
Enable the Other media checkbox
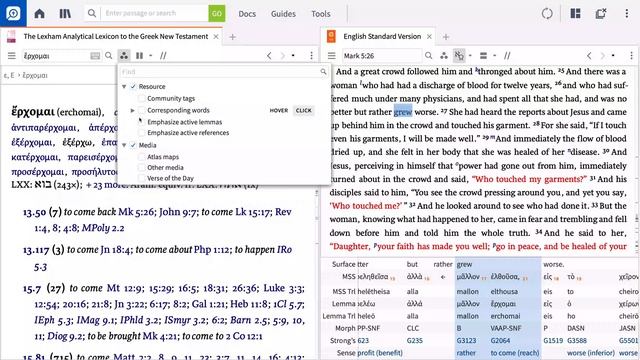[x=141, y=167]
